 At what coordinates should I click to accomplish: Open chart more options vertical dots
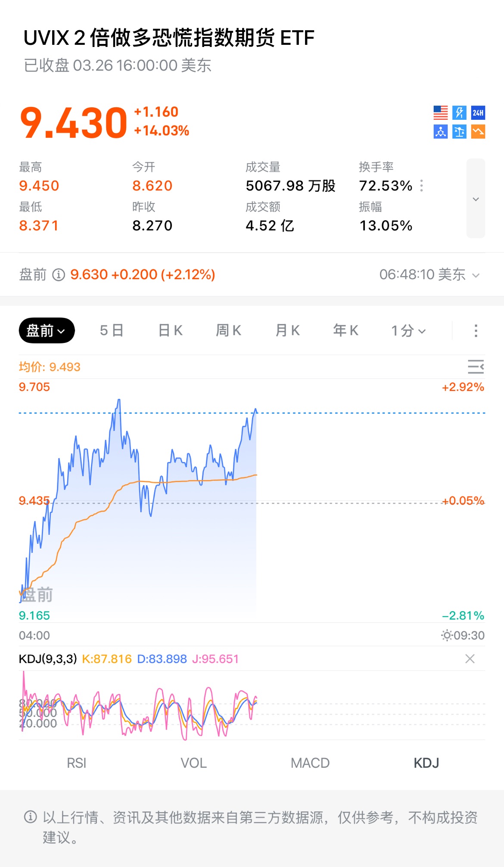[x=476, y=331]
